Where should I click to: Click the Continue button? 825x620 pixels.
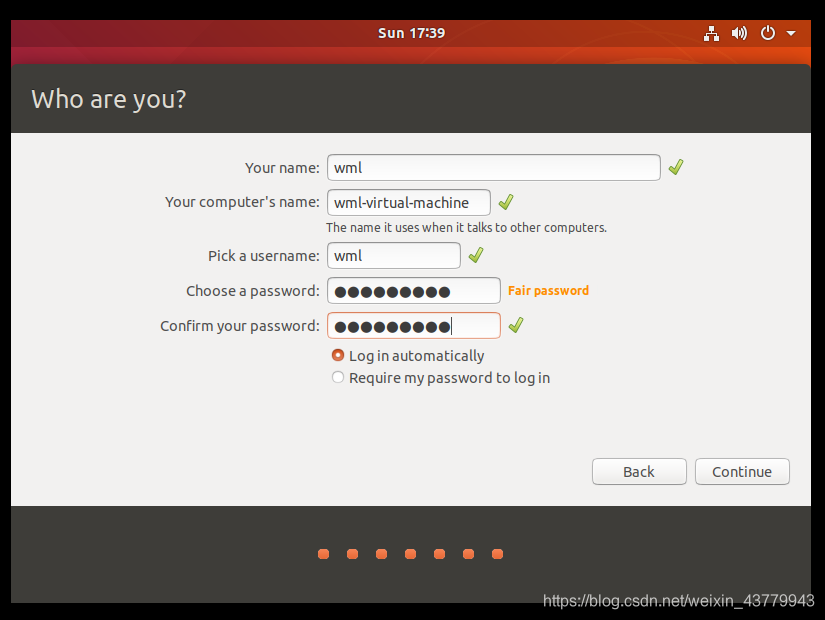point(742,472)
